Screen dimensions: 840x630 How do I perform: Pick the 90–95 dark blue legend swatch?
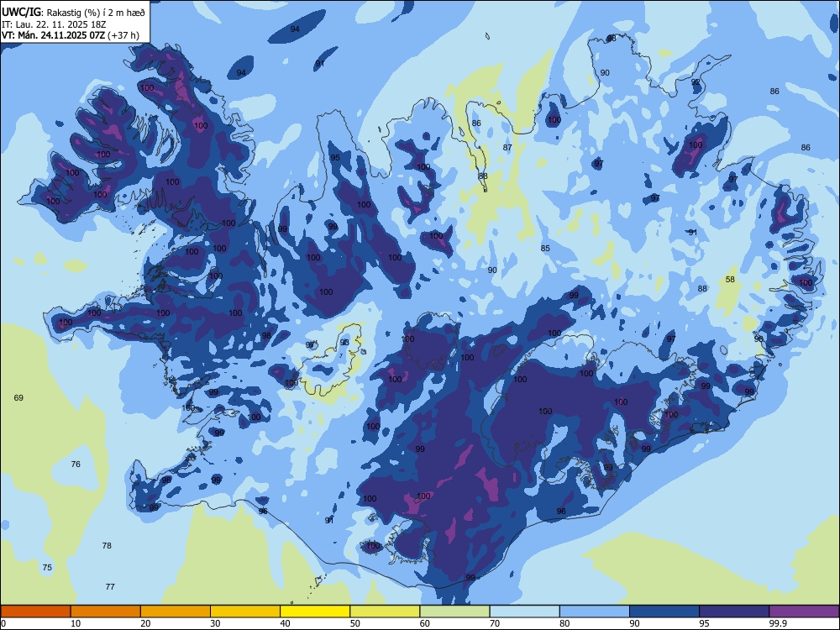pos(664,612)
